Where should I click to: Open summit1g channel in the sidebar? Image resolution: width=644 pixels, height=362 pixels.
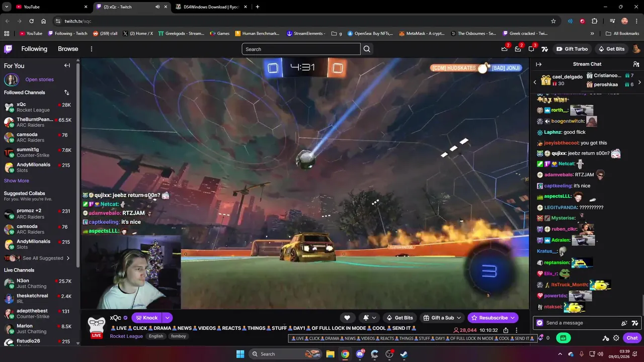pyautogui.click(x=38, y=152)
